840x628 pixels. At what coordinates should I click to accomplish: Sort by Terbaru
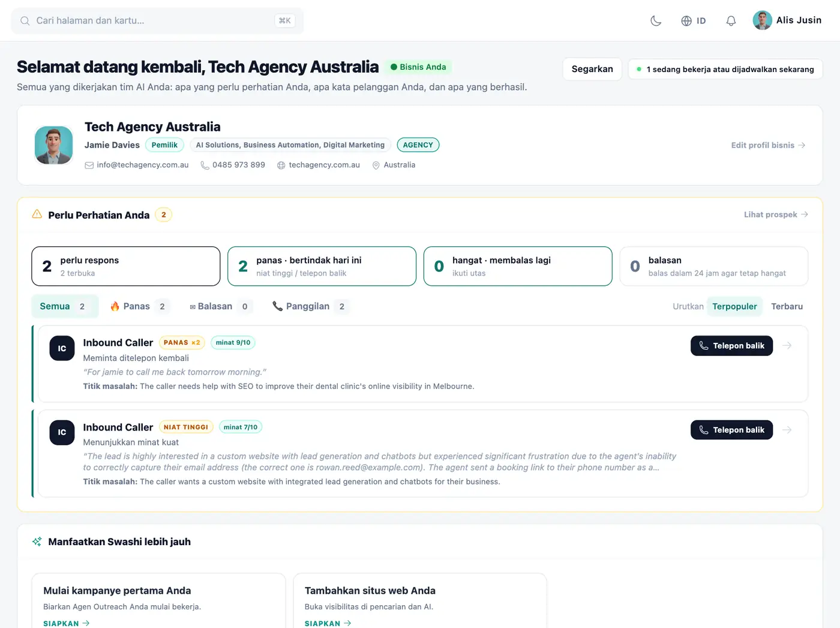click(x=787, y=306)
